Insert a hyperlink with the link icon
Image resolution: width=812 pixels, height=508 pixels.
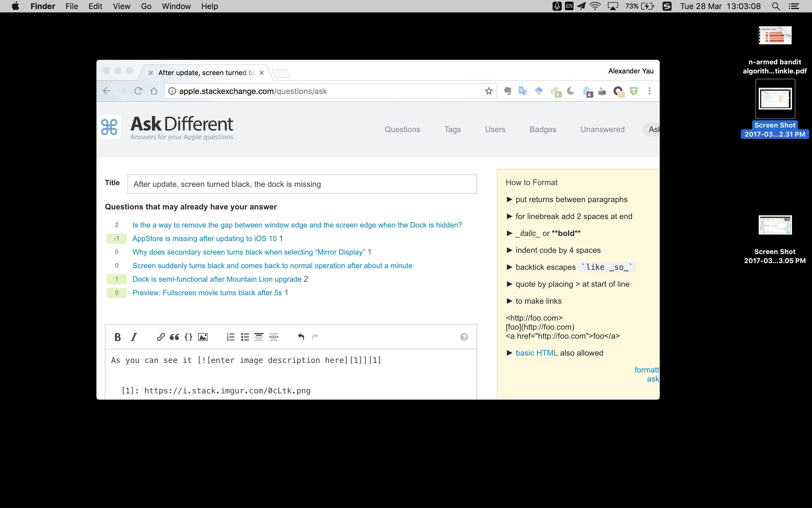tap(161, 337)
